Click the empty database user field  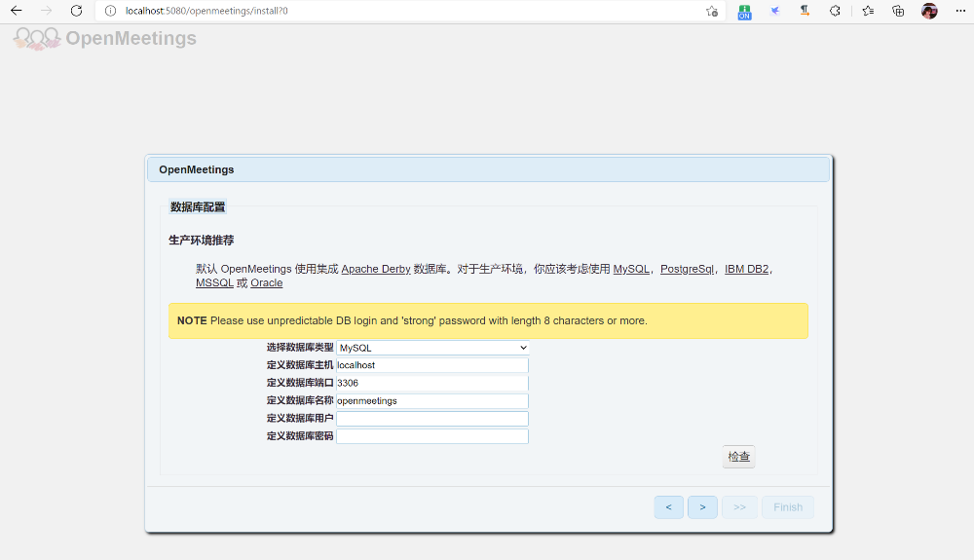[432, 419]
